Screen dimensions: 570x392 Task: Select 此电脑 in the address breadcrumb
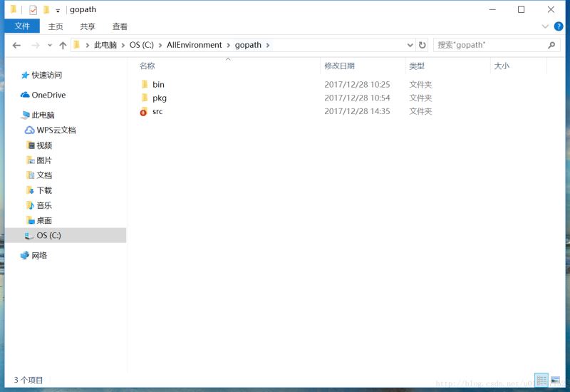(105, 45)
